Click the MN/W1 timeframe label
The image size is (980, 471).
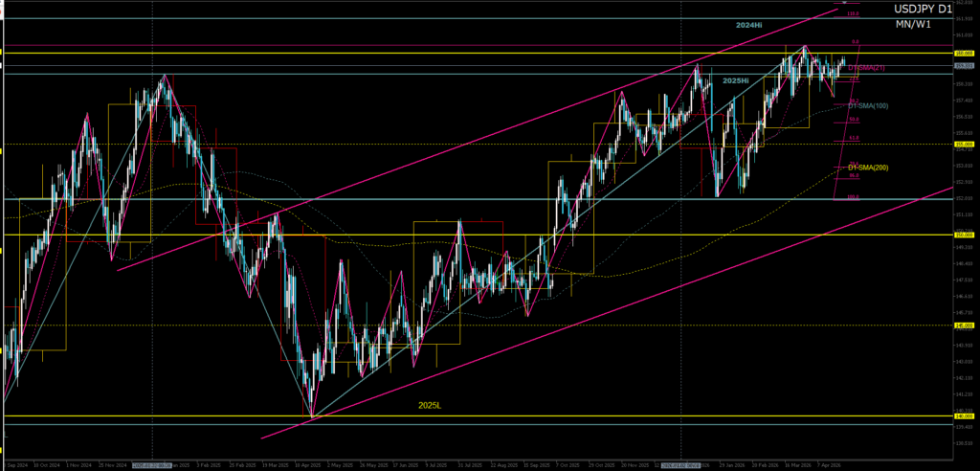point(913,24)
